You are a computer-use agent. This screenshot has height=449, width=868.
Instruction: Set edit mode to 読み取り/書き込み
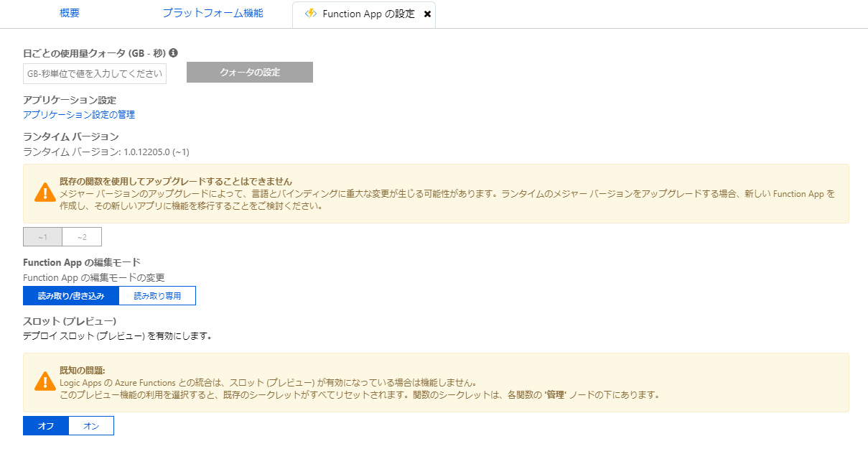[x=71, y=295]
